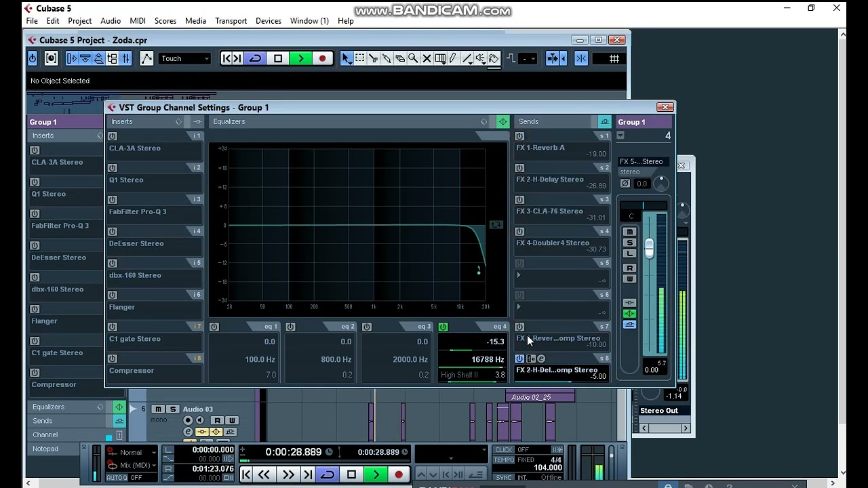Toggle FX 1-Reverb A send on/off

click(x=519, y=136)
